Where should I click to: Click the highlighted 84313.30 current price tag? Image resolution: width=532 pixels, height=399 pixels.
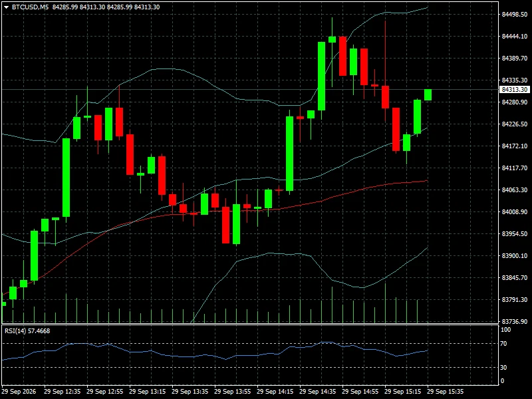(515, 90)
